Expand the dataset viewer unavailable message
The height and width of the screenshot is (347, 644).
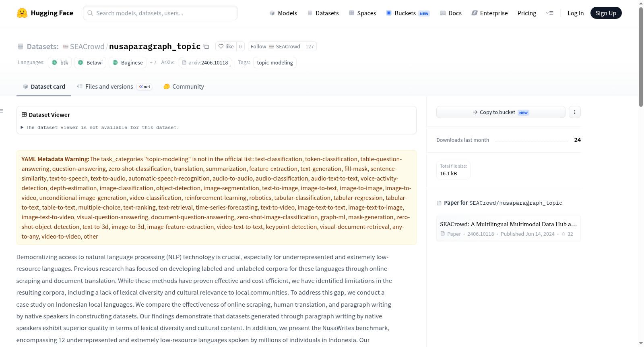100,127
